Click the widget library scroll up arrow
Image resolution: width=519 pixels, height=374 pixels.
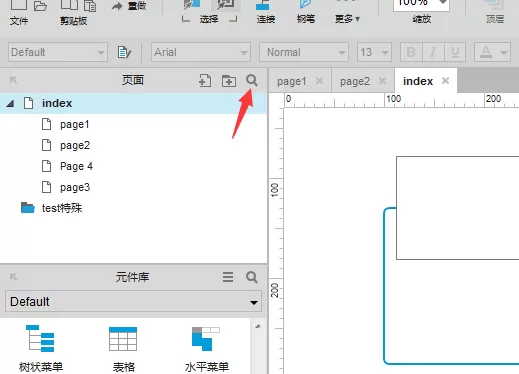[258, 326]
